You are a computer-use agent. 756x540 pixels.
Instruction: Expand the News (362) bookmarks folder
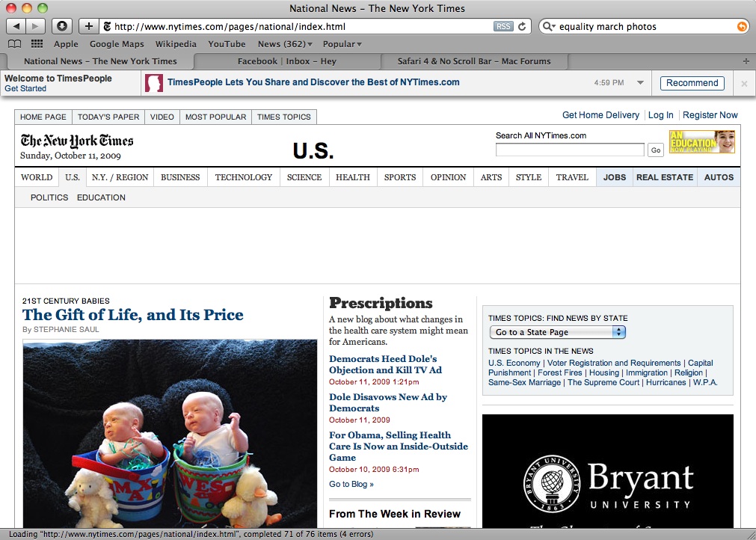(x=285, y=44)
